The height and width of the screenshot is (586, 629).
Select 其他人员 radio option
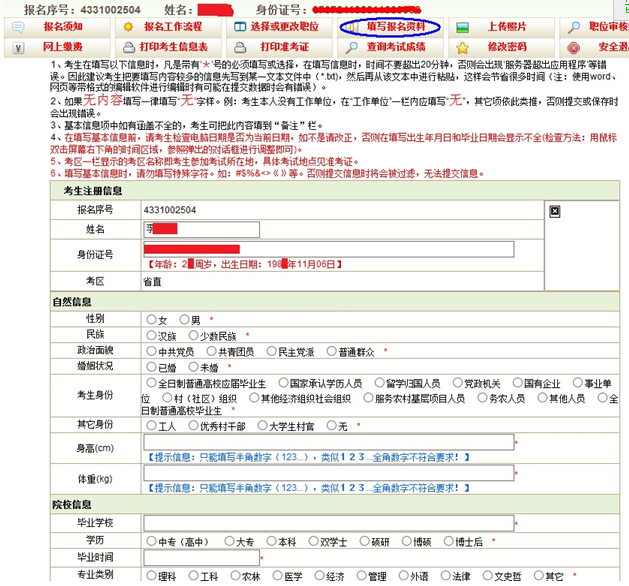click(542, 398)
